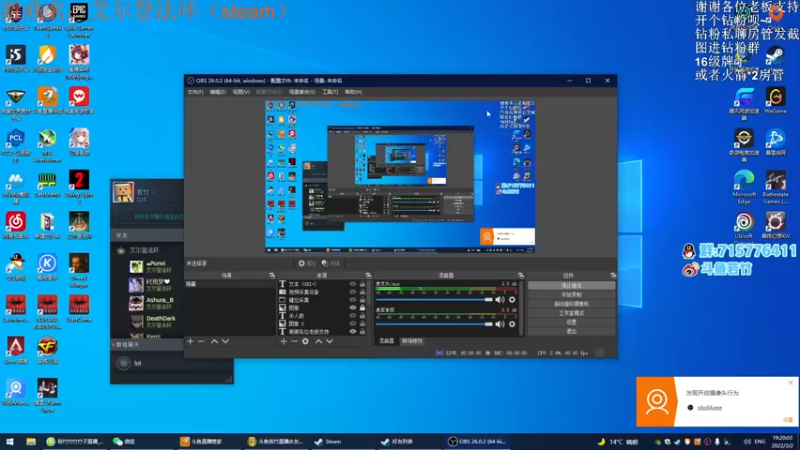This screenshot has height=450, width=800.
Task: Open 桌面音频 audio settings gear
Action: click(x=512, y=324)
